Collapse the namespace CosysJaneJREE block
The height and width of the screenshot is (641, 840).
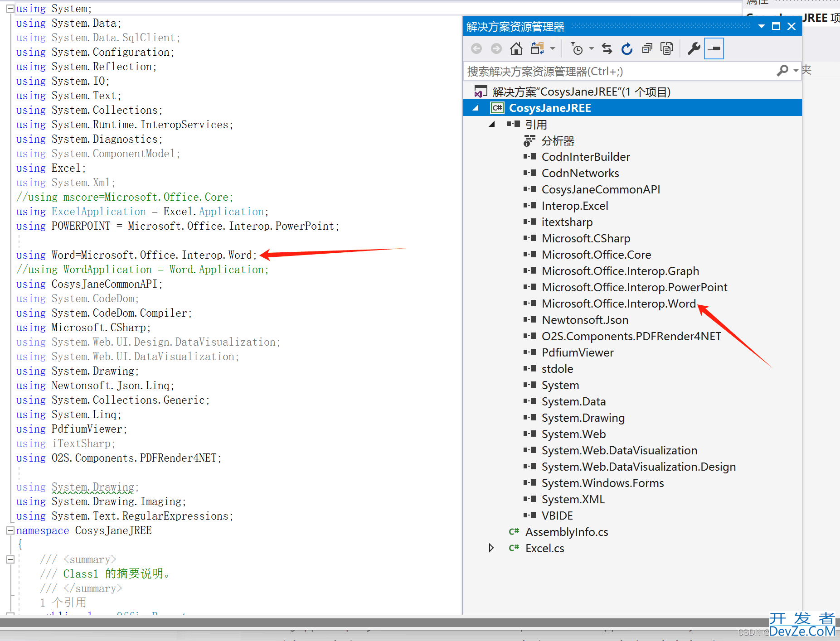(x=10, y=530)
